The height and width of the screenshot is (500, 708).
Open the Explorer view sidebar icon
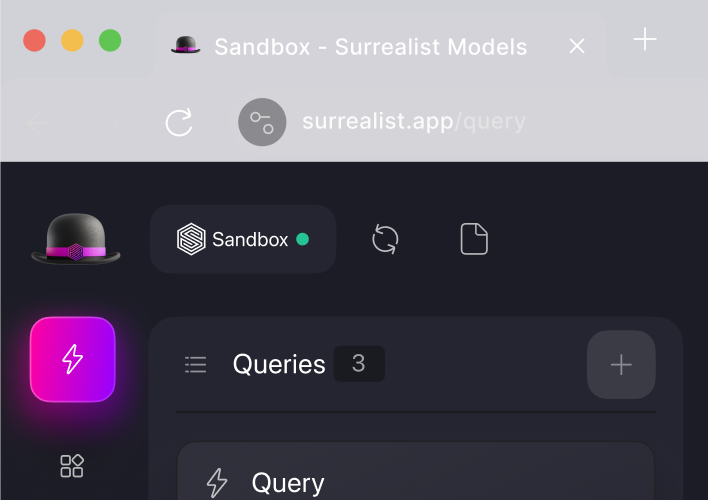coord(72,465)
